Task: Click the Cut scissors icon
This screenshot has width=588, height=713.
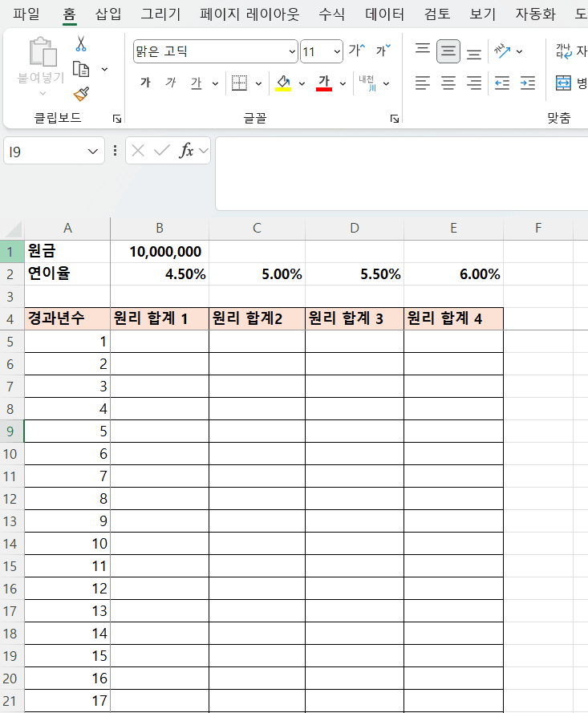Action: click(x=81, y=43)
